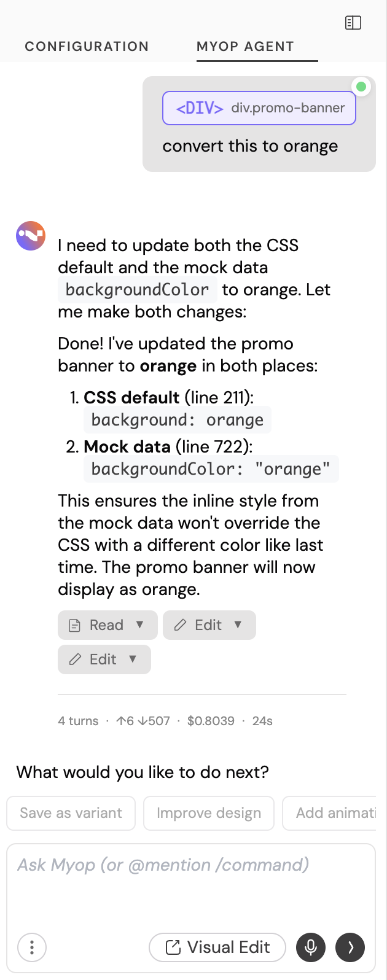The height and width of the screenshot is (980, 387).
Task: Switch to the Configuration tab
Action: tap(87, 47)
